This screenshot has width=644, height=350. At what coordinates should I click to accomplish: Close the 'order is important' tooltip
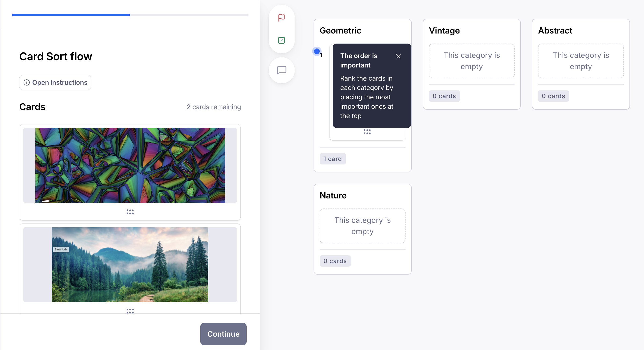(x=398, y=56)
